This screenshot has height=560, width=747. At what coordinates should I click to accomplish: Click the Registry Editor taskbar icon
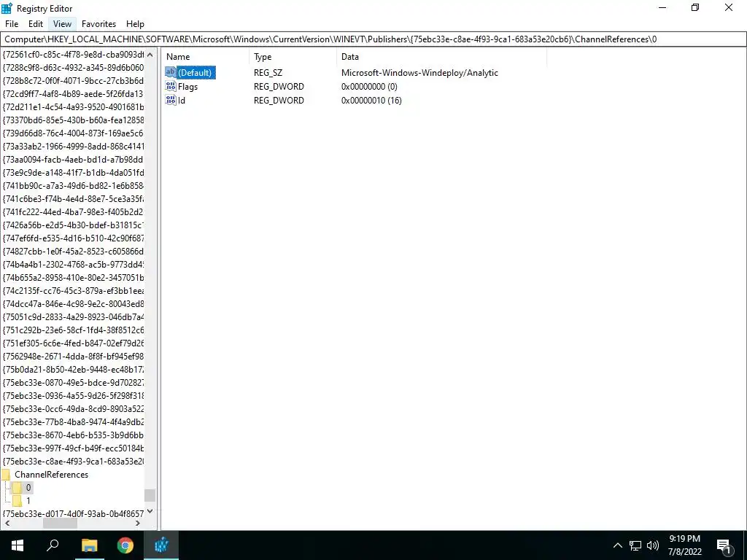tap(161, 545)
